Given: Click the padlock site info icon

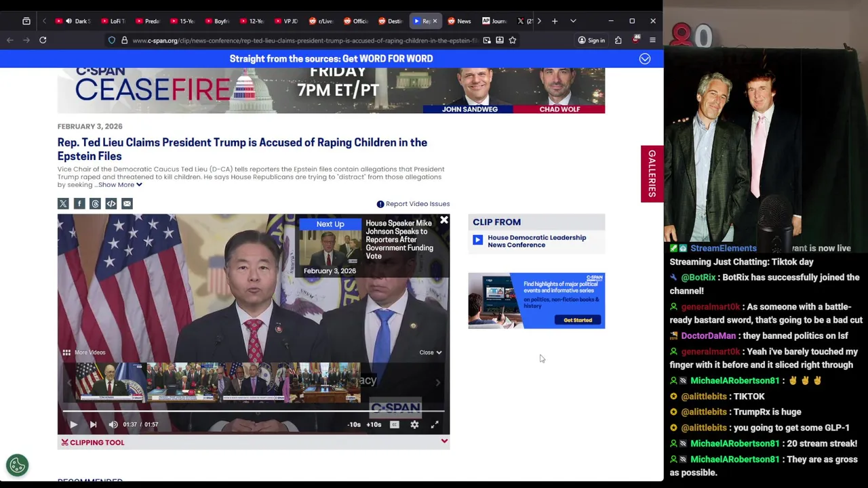Looking at the screenshot, I should pos(124,40).
